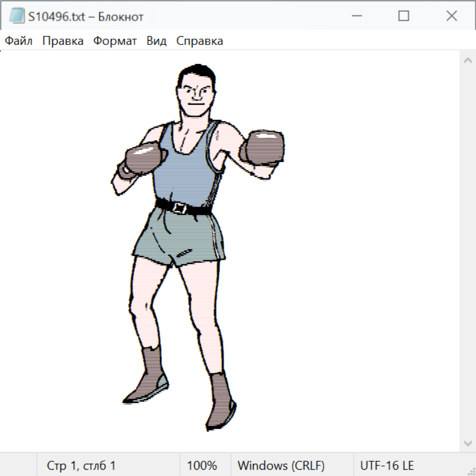Close the S10496.txt window
The width and height of the screenshot is (476, 476).
click(451, 16)
